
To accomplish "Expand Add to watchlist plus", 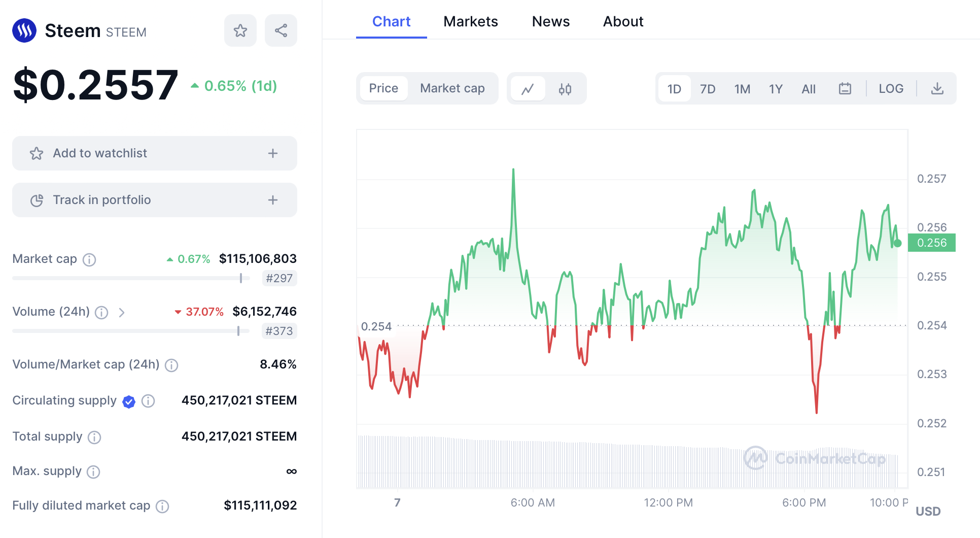I will [x=273, y=153].
